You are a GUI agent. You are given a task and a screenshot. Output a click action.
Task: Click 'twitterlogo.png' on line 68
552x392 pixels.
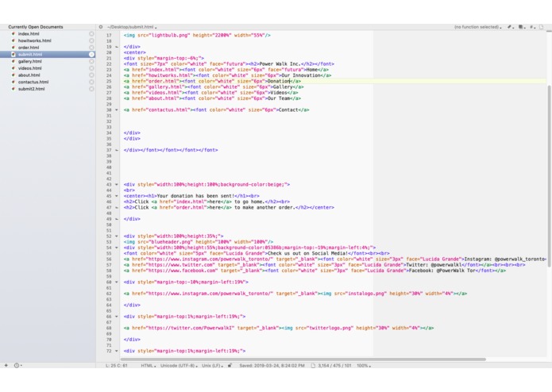[329, 328]
